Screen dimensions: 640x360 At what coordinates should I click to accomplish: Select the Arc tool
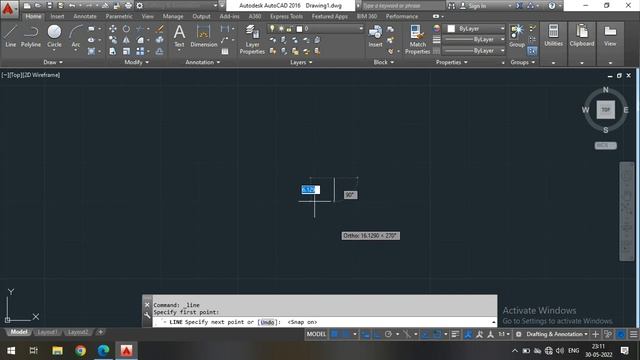coord(76,36)
